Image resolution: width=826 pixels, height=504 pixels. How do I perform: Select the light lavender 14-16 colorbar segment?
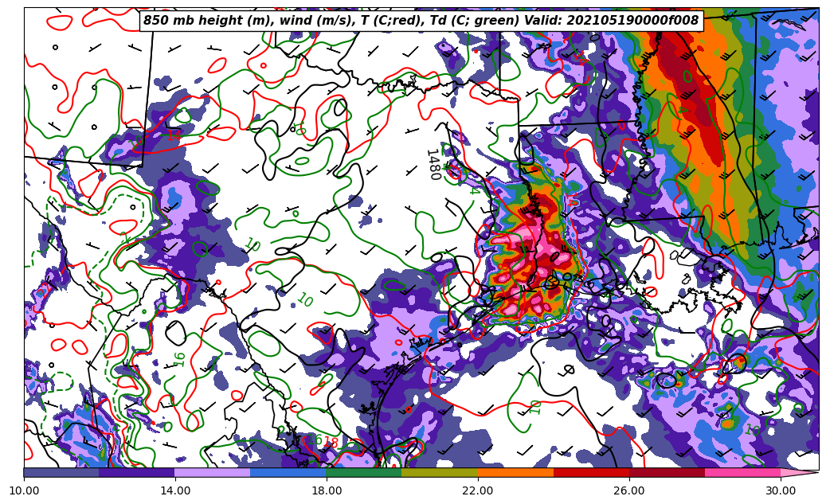coord(213,472)
